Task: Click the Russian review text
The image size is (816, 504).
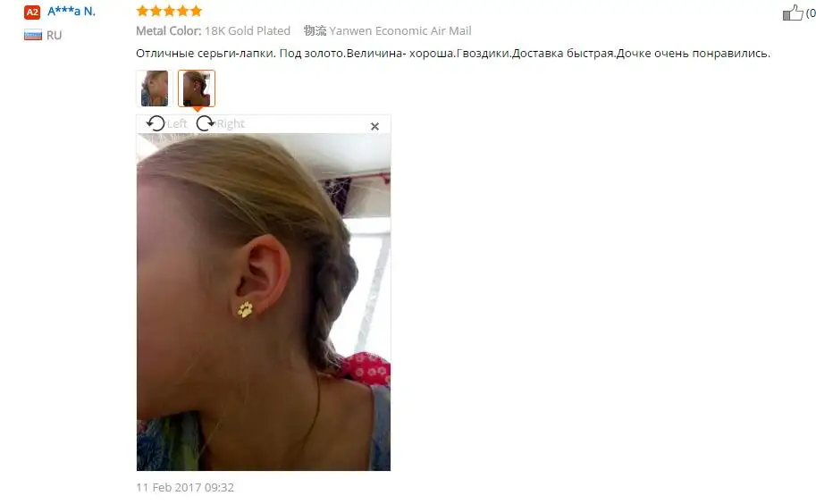Action: click(453, 53)
